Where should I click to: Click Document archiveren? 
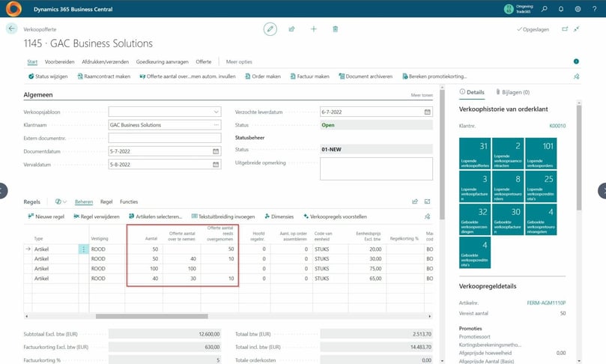click(x=366, y=76)
